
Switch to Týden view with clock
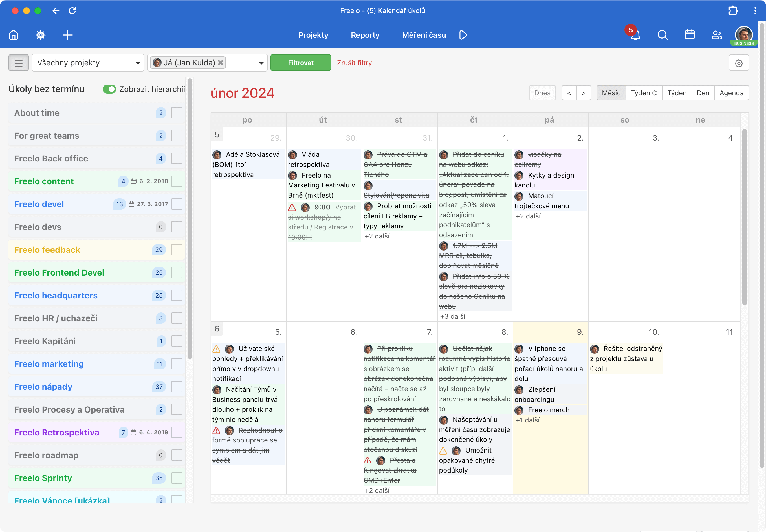coord(644,93)
